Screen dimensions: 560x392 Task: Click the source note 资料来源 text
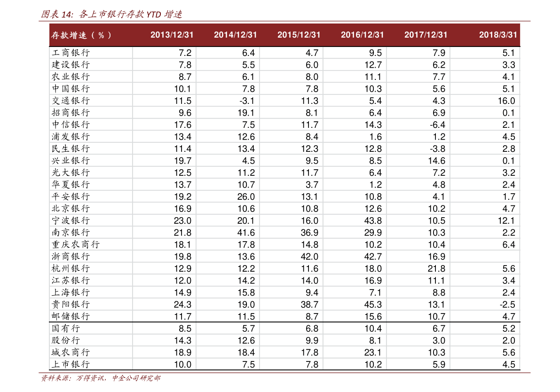coord(101,378)
